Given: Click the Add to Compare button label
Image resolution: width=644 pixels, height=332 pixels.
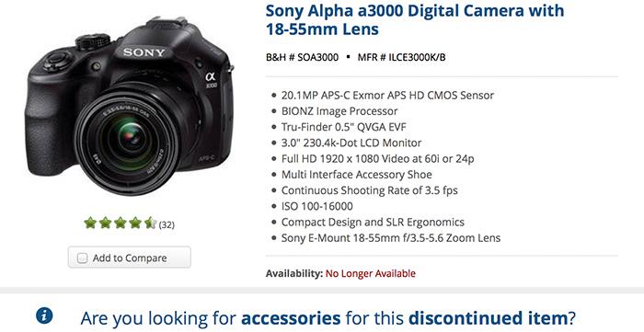Looking at the screenshot, I should pyautogui.click(x=130, y=258).
